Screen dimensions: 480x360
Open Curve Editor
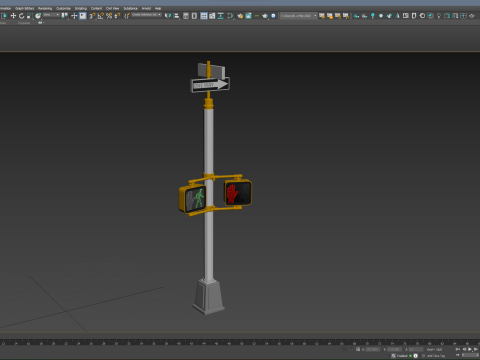click(212, 16)
